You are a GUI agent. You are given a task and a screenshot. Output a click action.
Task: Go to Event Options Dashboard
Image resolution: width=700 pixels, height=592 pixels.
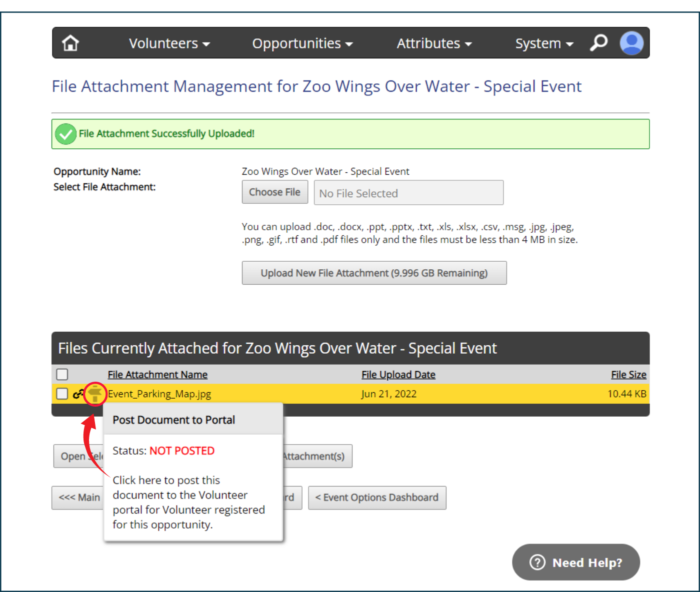(x=377, y=498)
